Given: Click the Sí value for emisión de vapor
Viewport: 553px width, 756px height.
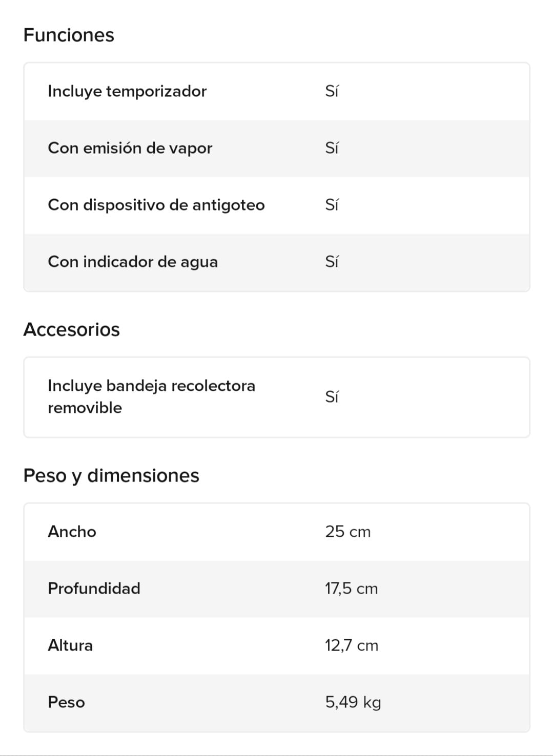Looking at the screenshot, I should pyautogui.click(x=332, y=148).
